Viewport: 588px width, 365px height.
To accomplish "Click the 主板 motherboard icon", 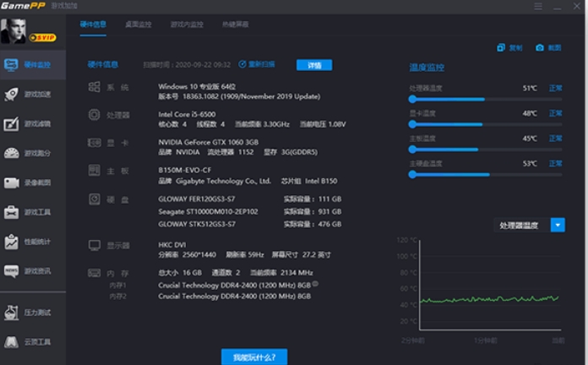I will coord(94,171).
